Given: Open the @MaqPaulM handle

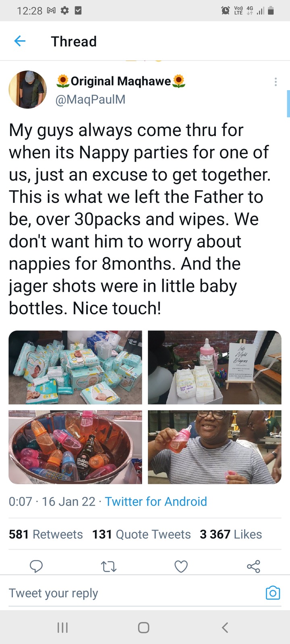Looking at the screenshot, I should pos(90,99).
